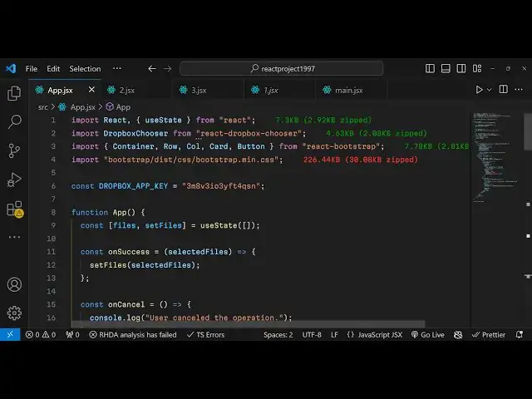Click line number 12 in the gutter
The width and height of the screenshot is (532, 399).
point(51,265)
